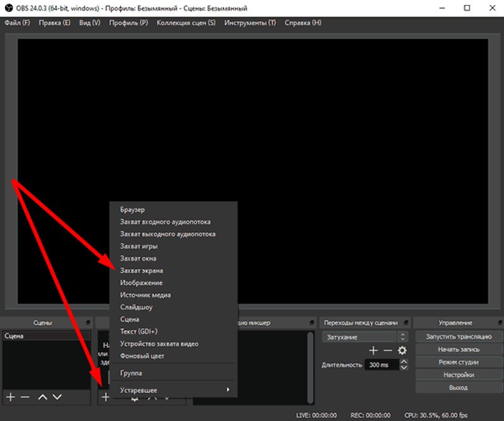
Task: Open transition properties gear icon
Action: (402, 350)
